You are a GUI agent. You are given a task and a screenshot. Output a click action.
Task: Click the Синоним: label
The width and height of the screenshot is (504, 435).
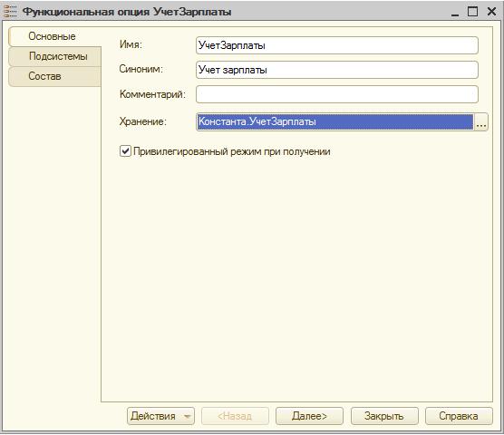141,69
